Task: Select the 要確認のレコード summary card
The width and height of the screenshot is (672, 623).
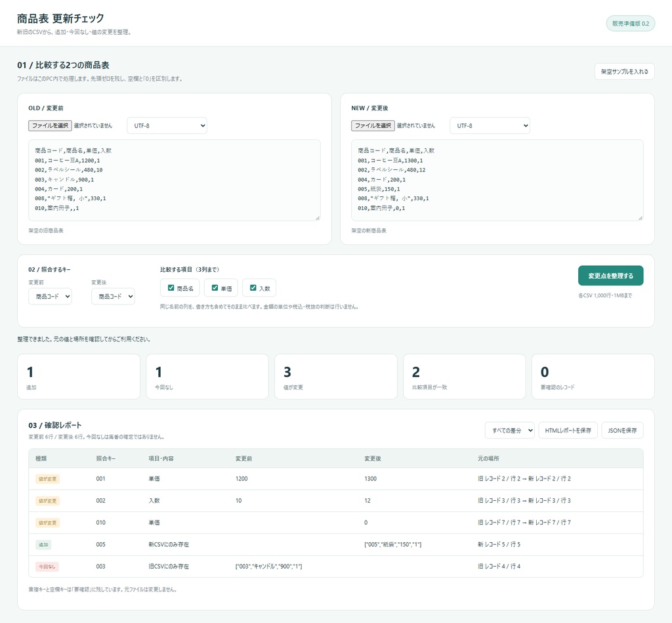Action: pos(593,377)
